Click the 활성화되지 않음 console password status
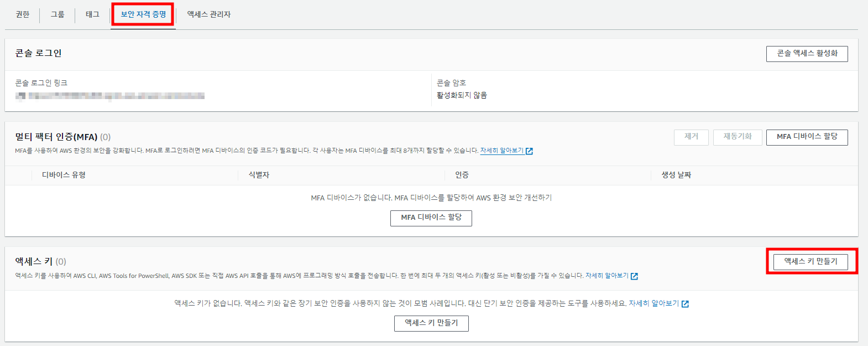 (x=462, y=95)
